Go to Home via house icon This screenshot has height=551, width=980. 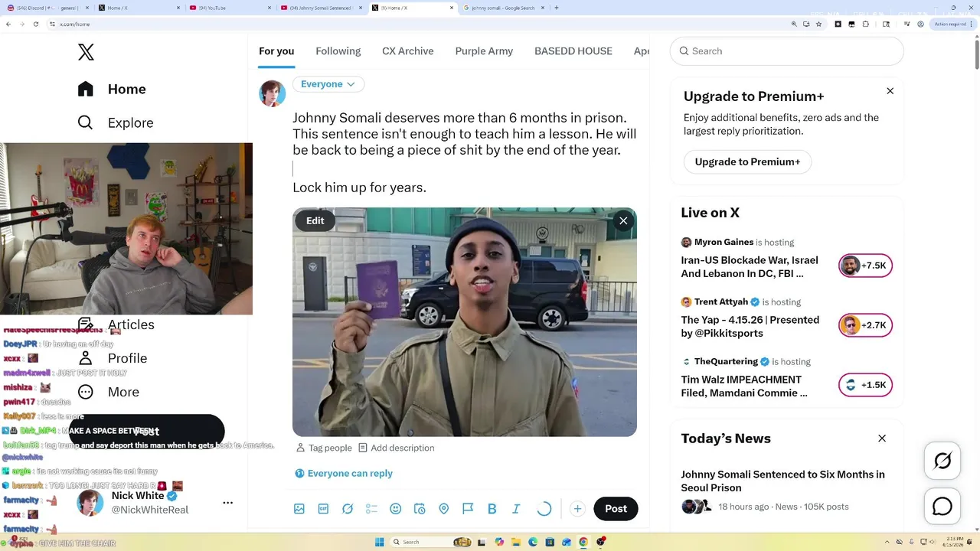86,89
